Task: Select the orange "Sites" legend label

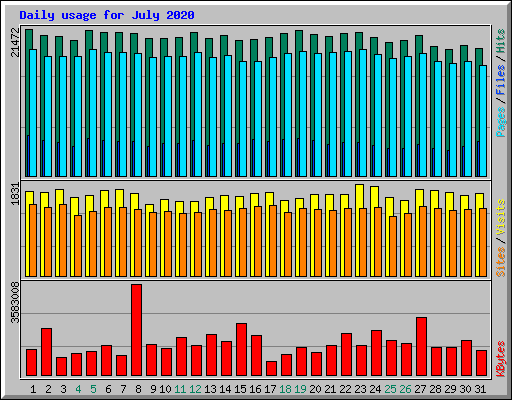Action: (x=501, y=262)
